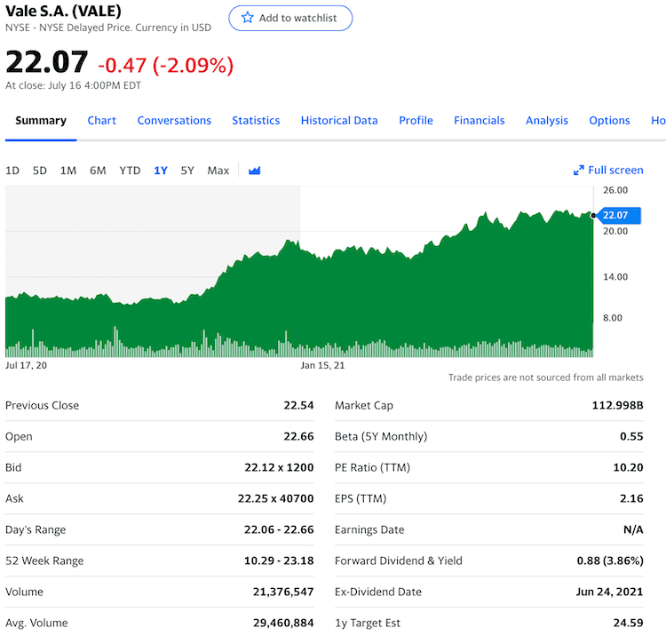Click the star icon in Add to watchlist
The width and height of the screenshot is (666, 644).
point(247,18)
